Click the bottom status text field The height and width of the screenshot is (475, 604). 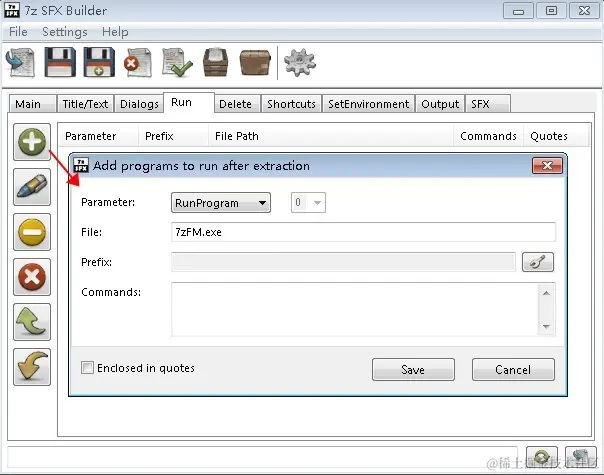262,457
